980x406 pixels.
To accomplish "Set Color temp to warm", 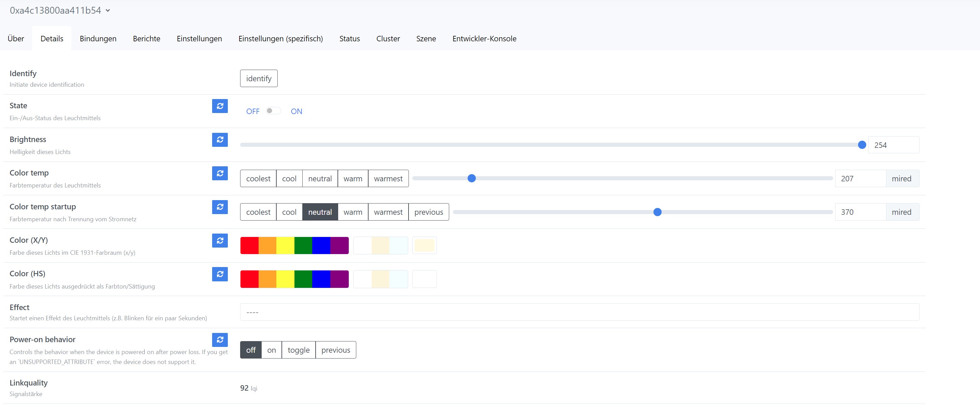I will [x=353, y=178].
